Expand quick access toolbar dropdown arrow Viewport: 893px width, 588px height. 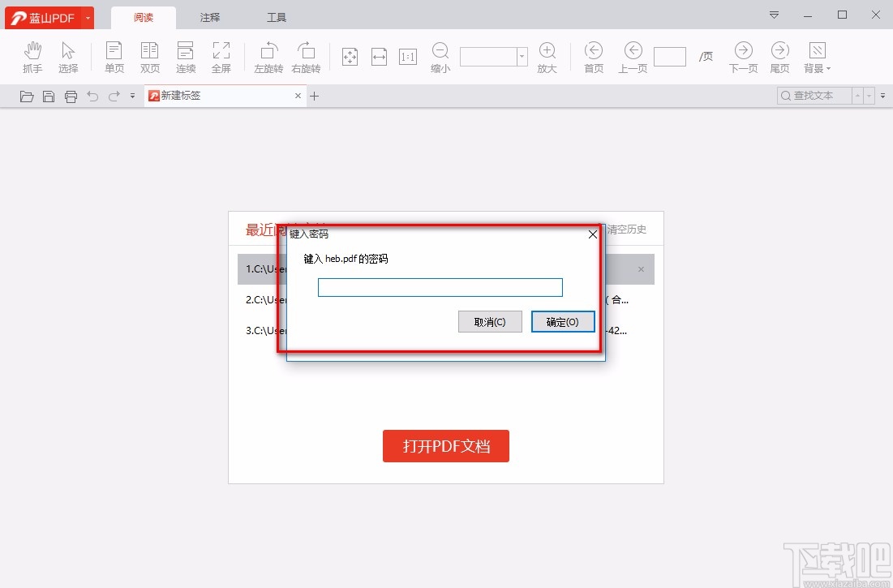click(x=132, y=97)
